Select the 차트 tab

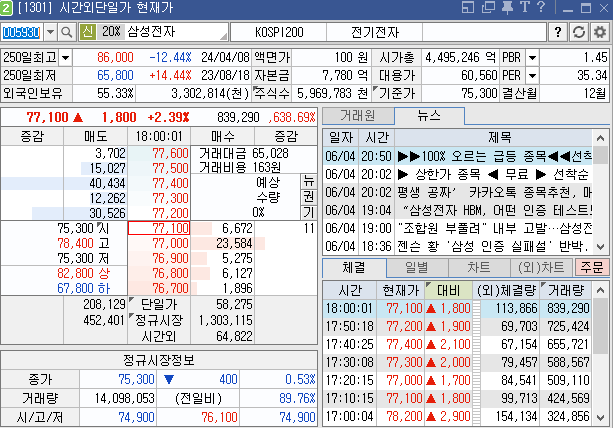pyautogui.click(x=479, y=268)
